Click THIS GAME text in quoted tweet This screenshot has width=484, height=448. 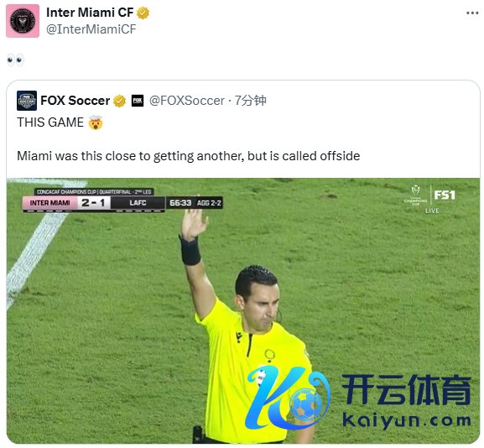click(50, 122)
